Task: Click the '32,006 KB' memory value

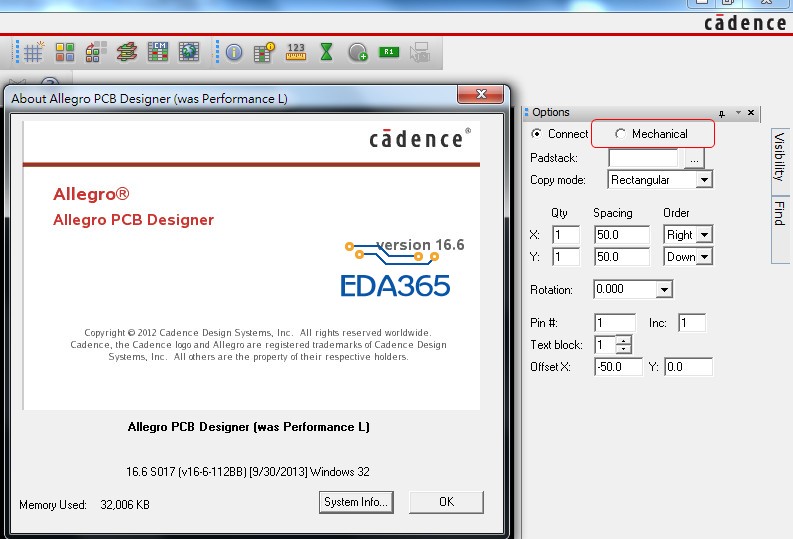Action: point(125,505)
